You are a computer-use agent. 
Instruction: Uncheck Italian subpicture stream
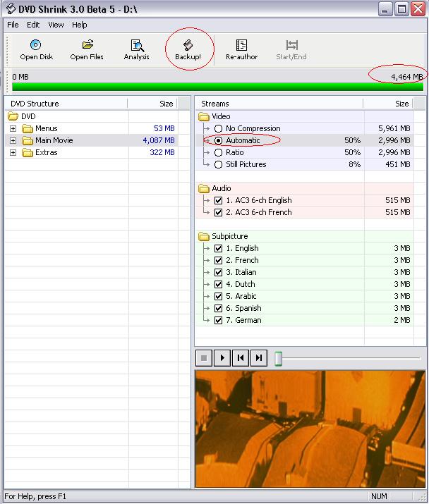tap(218, 272)
